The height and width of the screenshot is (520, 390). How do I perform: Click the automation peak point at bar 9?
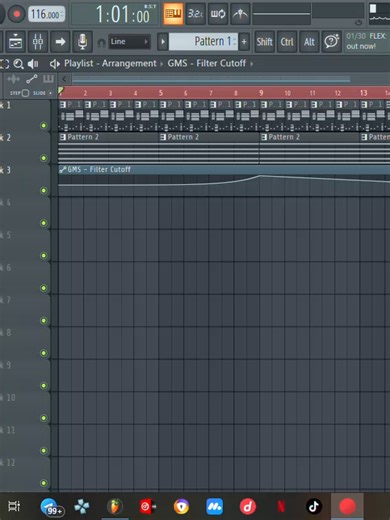(x=260, y=175)
